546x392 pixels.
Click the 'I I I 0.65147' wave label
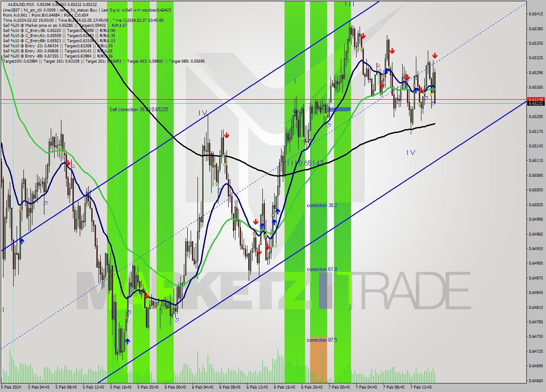(305, 163)
